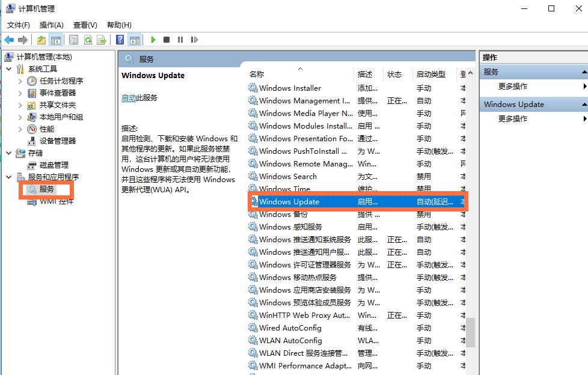Select 计算机管理(本地) root node
This screenshot has height=375, width=588.
coord(44,57)
